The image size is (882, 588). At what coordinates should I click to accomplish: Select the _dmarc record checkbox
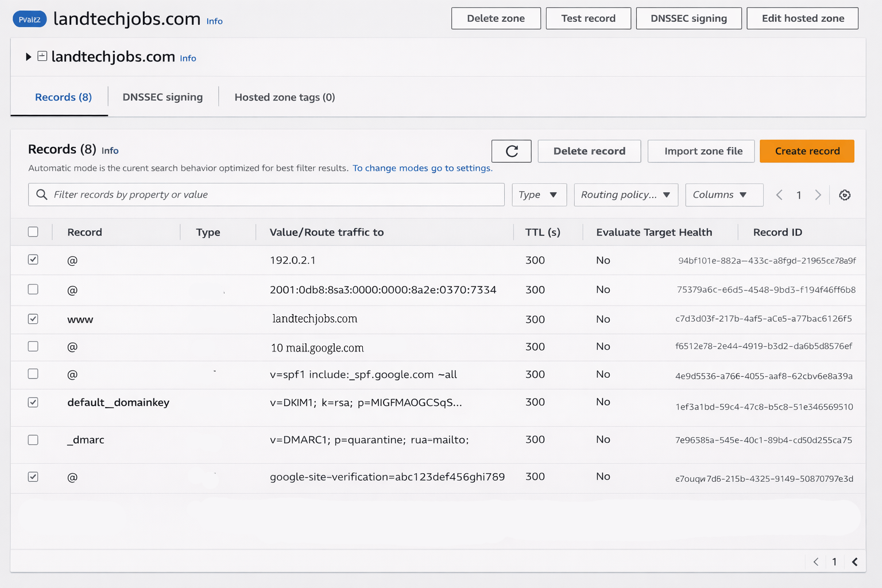[33, 440]
